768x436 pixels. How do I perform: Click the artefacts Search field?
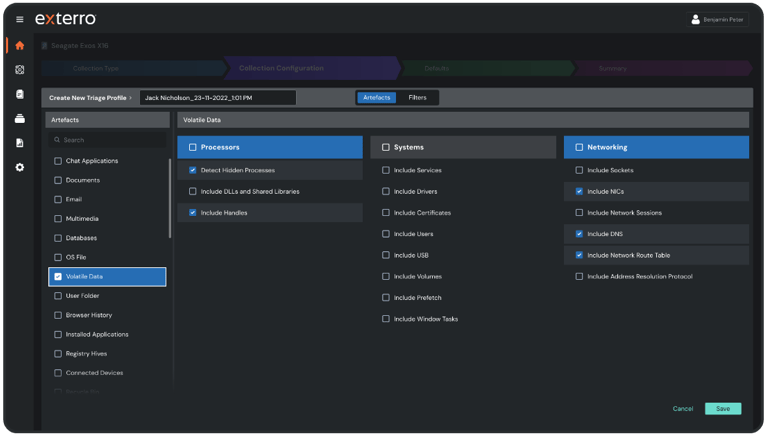110,140
